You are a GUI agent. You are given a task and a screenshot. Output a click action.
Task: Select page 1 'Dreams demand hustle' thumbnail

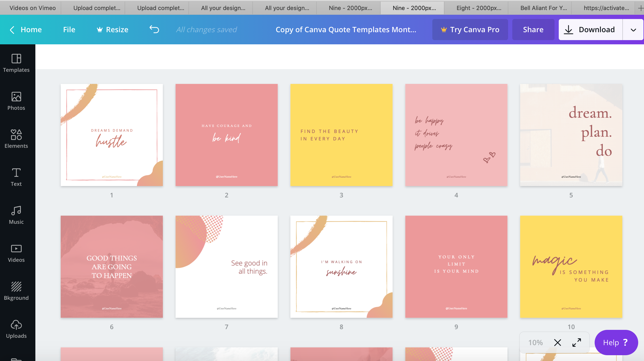(x=112, y=135)
